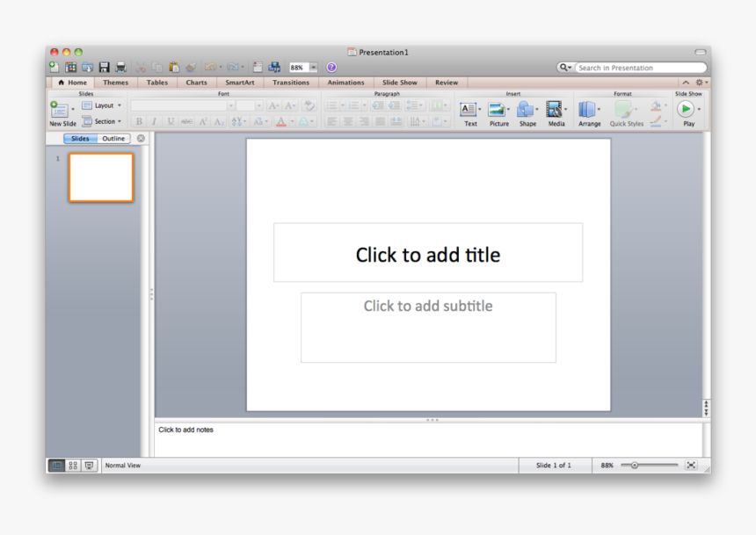Open the zoom percentage dropdown in toolbar
The height and width of the screenshot is (535, 756).
pyautogui.click(x=314, y=67)
